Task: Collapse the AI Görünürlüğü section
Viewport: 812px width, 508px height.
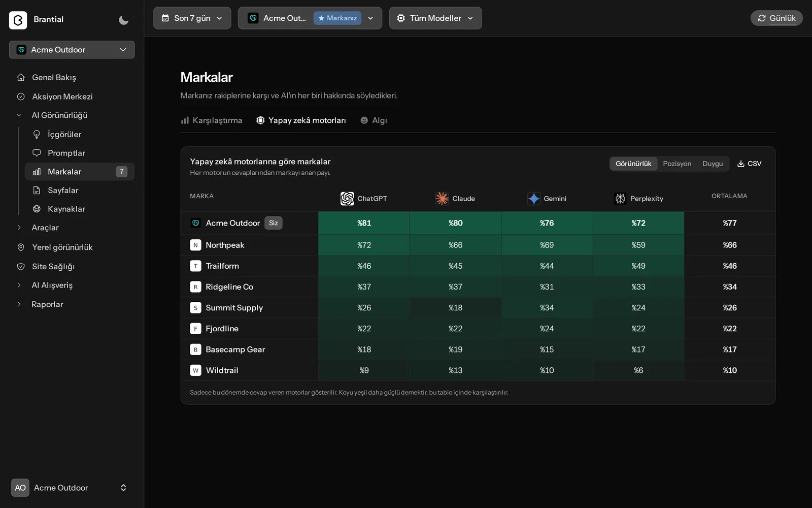Action: click(x=19, y=115)
